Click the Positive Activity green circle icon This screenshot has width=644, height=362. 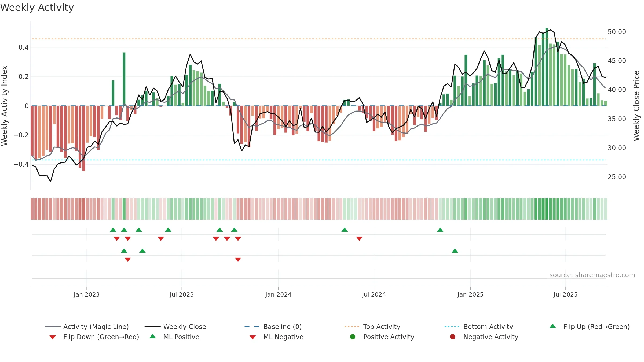(353, 337)
